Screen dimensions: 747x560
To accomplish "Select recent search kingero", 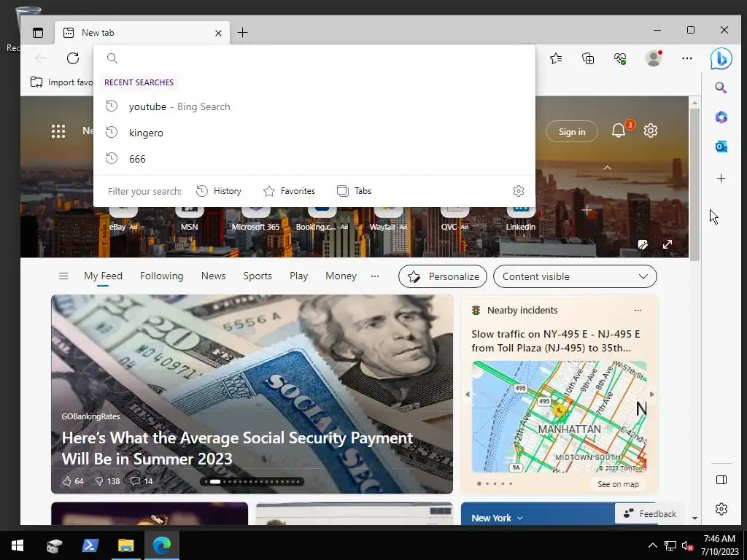I will tap(314, 133).
